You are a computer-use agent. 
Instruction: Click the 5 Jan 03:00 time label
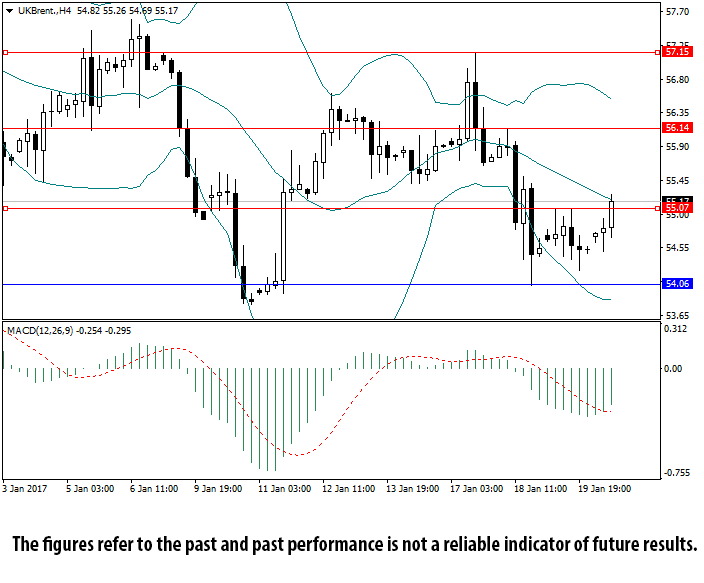[x=90, y=489]
